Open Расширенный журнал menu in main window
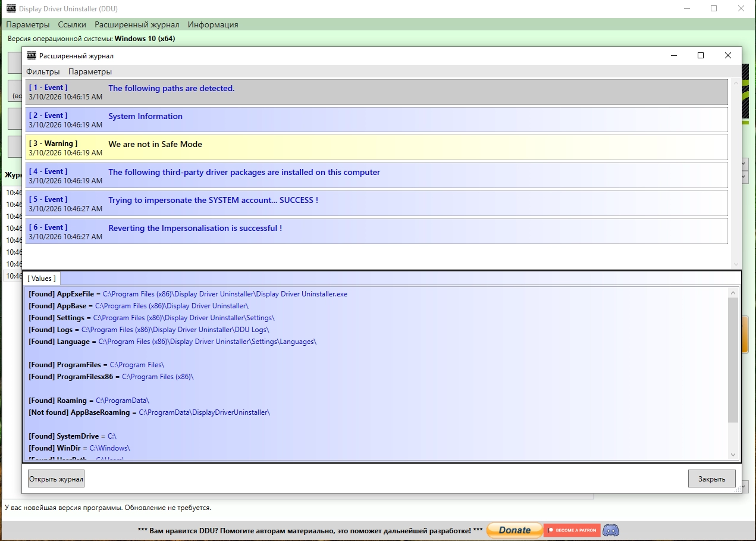Viewport: 756px width, 541px height. 137,24
